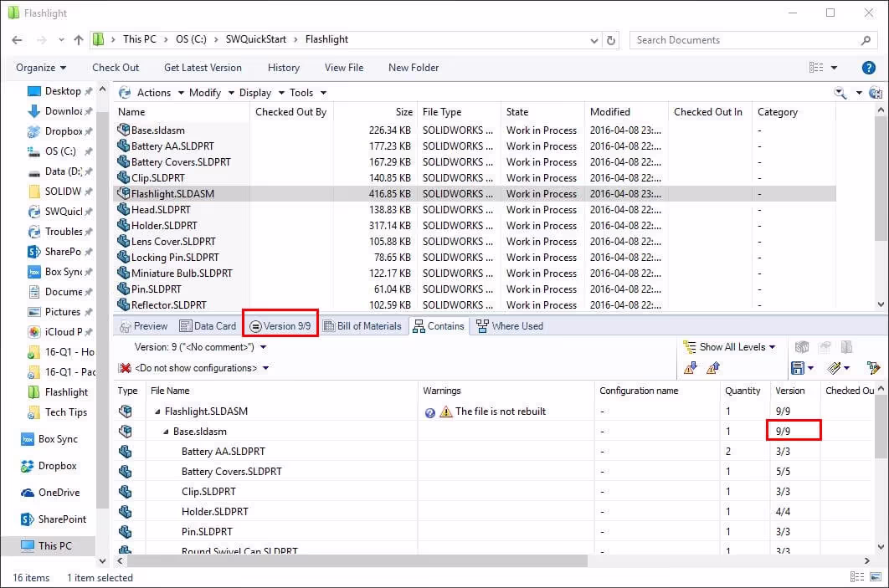The image size is (889, 588).
Task: Open the Actions dropdown menu
Action: tap(161, 92)
